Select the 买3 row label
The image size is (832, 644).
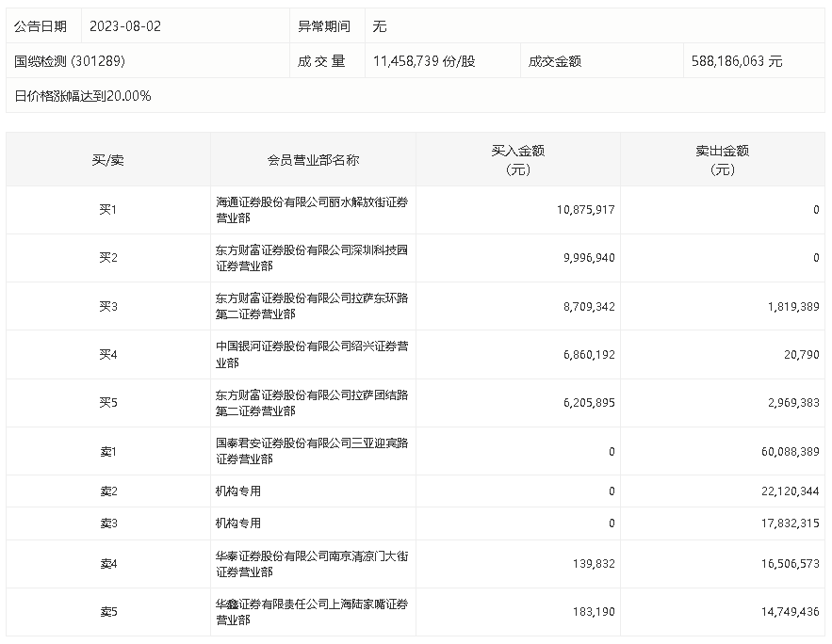107,306
